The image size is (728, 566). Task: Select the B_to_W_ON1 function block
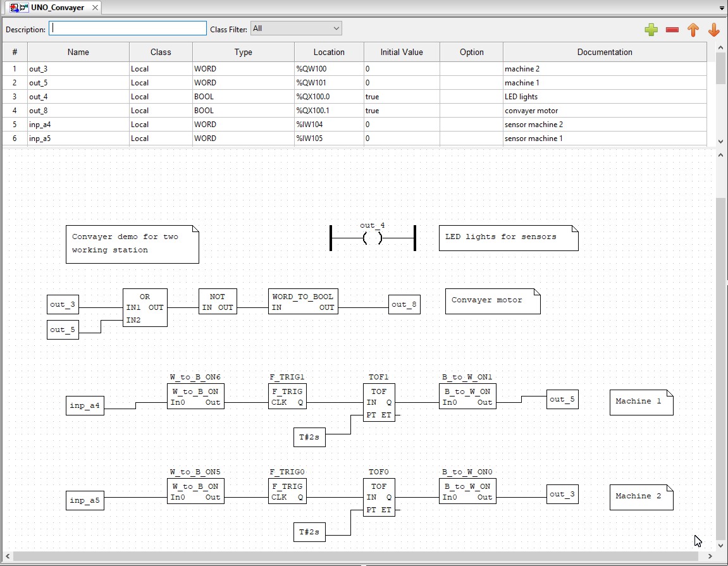coord(467,396)
